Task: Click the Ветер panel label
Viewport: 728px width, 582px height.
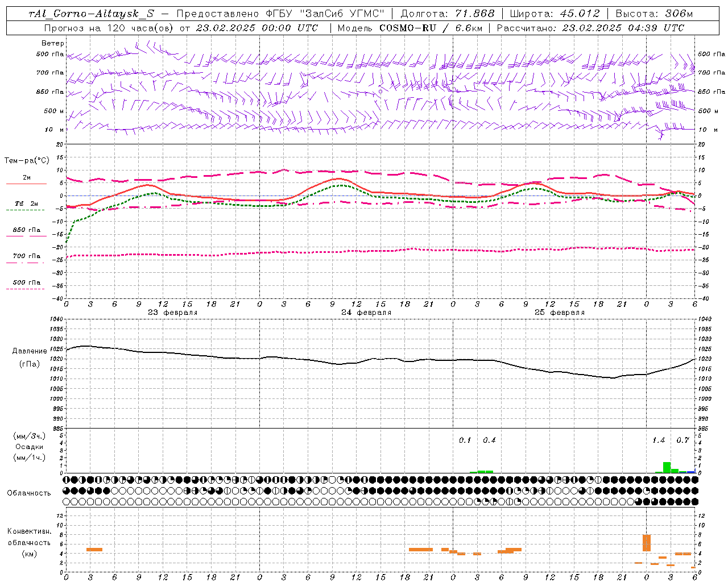Action: click(53, 43)
